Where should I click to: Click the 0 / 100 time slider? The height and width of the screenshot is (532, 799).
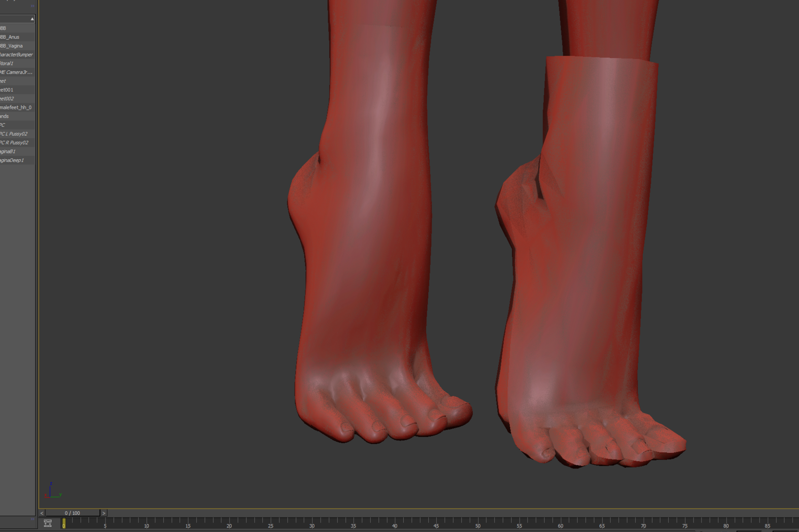coord(72,513)
